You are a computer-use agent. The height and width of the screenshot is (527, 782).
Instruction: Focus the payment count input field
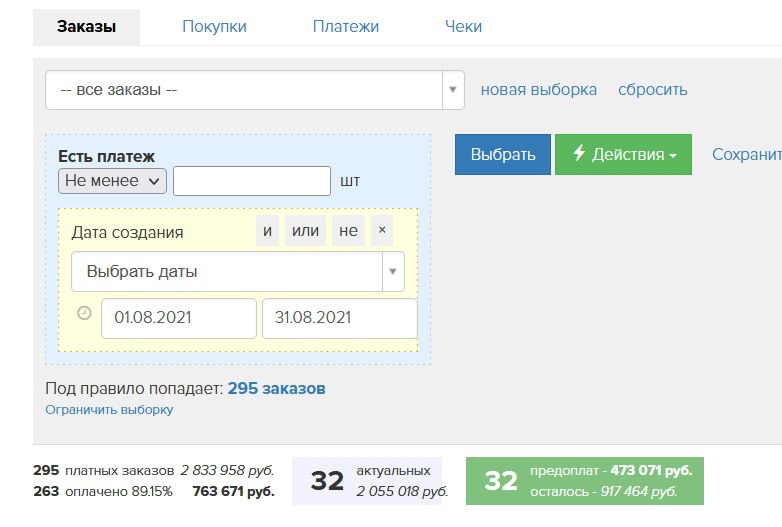coord(252,181)
